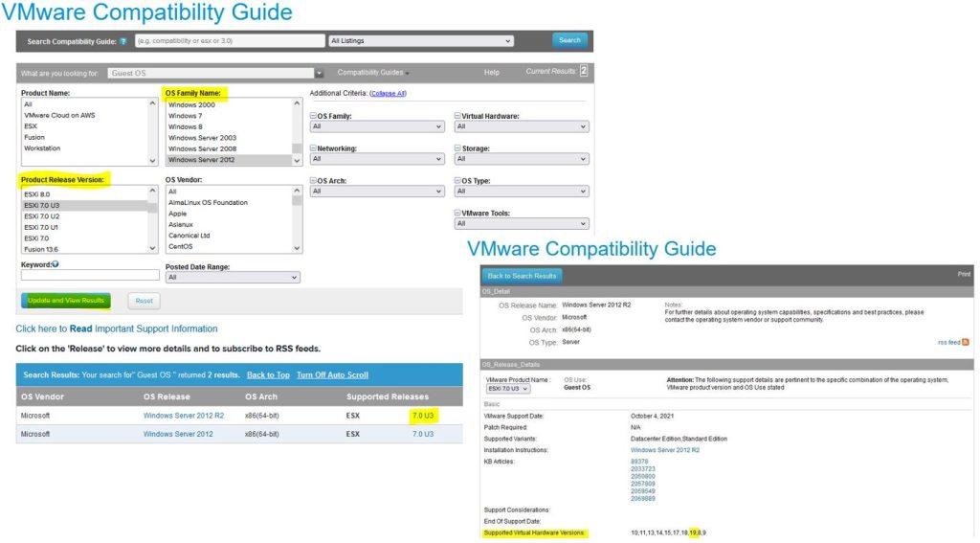This screenshot has height=543, width=980.
Task: Select Workstation in Product Name list
Action: 84,148
